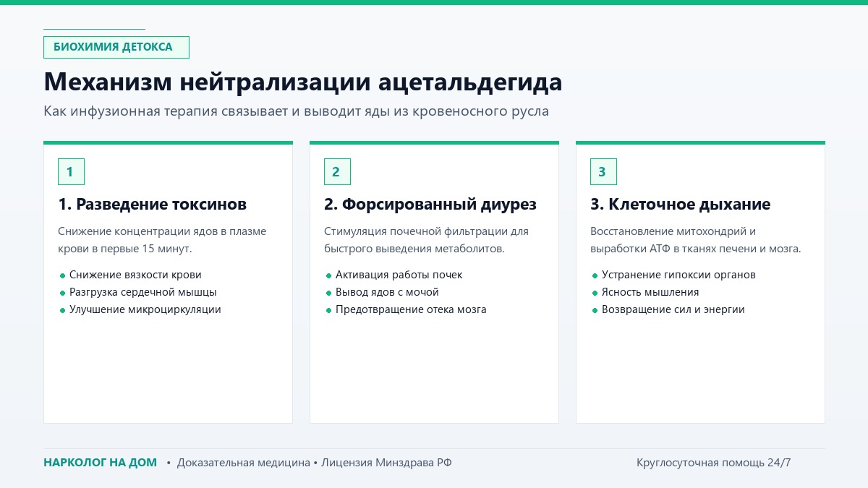
Task: Click the subtitle about инфузионная терапия
Action: pos(296,111)
